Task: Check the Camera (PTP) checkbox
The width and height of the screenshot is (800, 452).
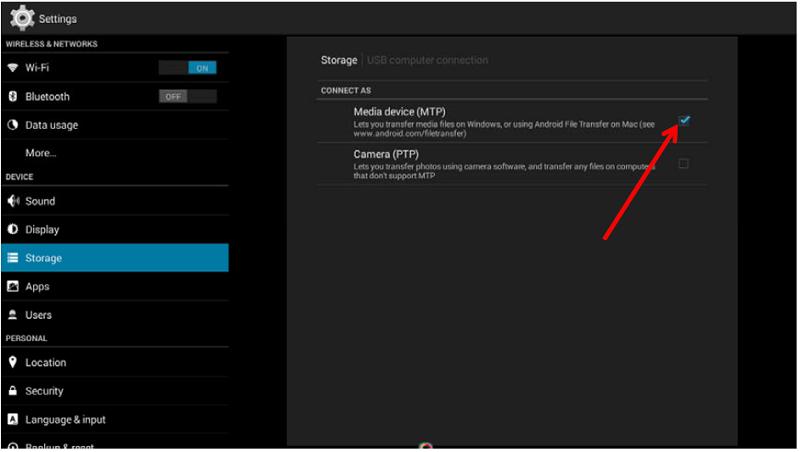Action: 684,163
